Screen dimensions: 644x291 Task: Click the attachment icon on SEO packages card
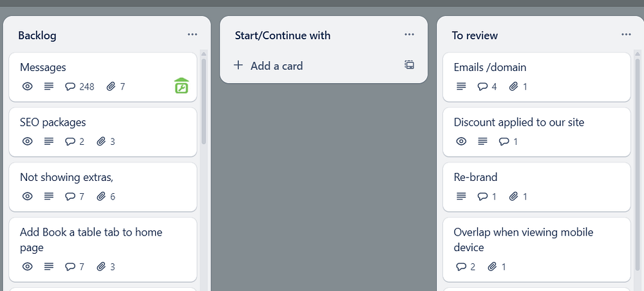101,142
